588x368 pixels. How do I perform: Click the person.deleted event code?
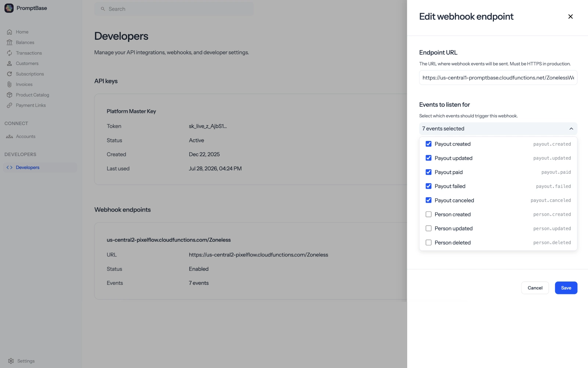[x=552, y=243]
